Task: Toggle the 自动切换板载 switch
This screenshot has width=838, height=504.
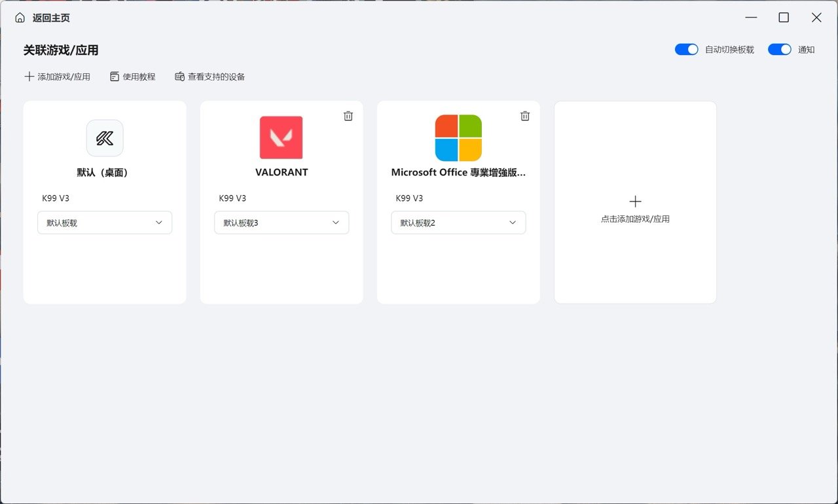Action: click(687, 50)
